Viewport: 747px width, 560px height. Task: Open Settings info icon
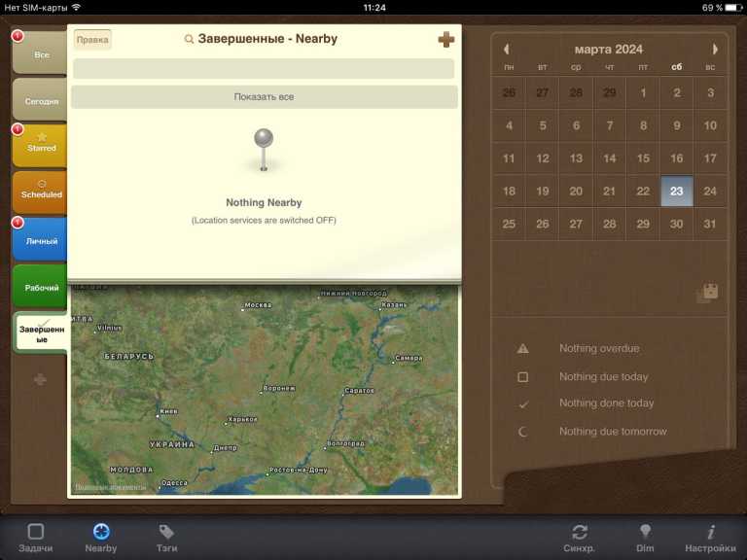pyautogui.click(x=710, y=532)
